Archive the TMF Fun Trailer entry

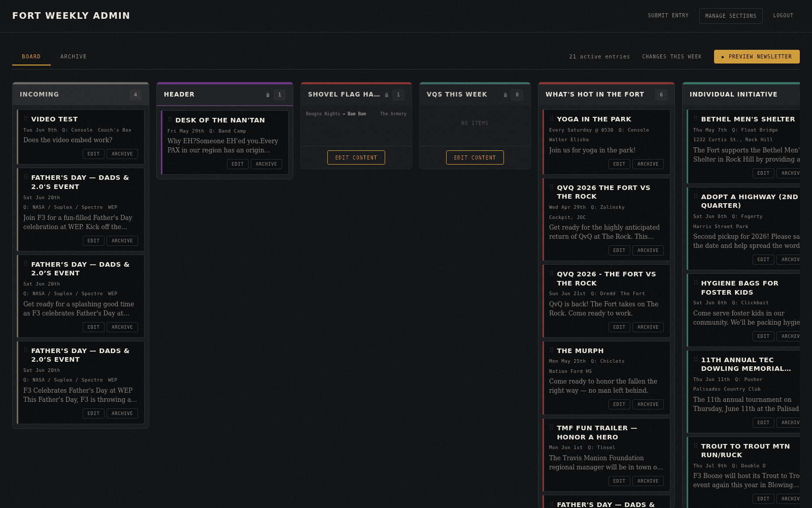pyautogui.click(x=648, y=481)
